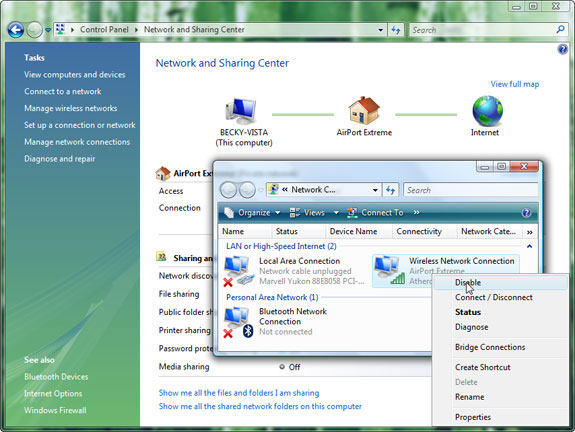Click View full map link

(x=515, y=84)
